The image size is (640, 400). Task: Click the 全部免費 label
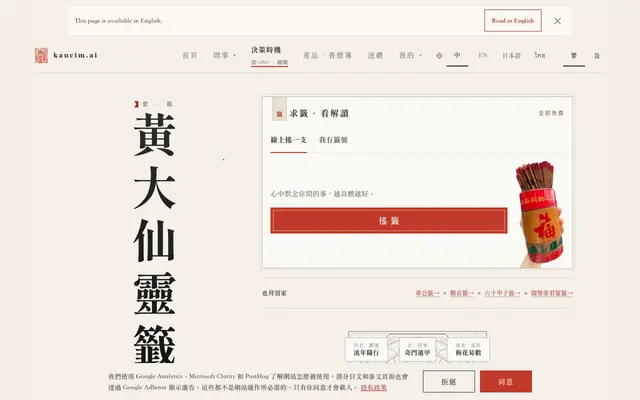[551, 113]
